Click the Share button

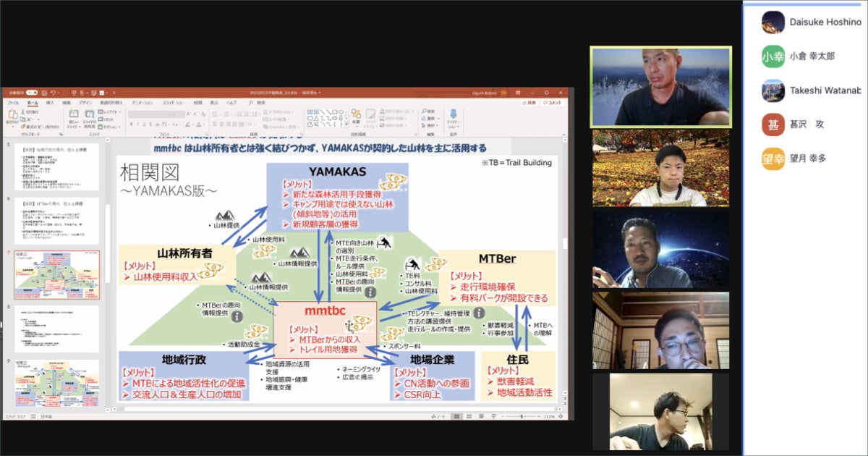pos(528,103)
